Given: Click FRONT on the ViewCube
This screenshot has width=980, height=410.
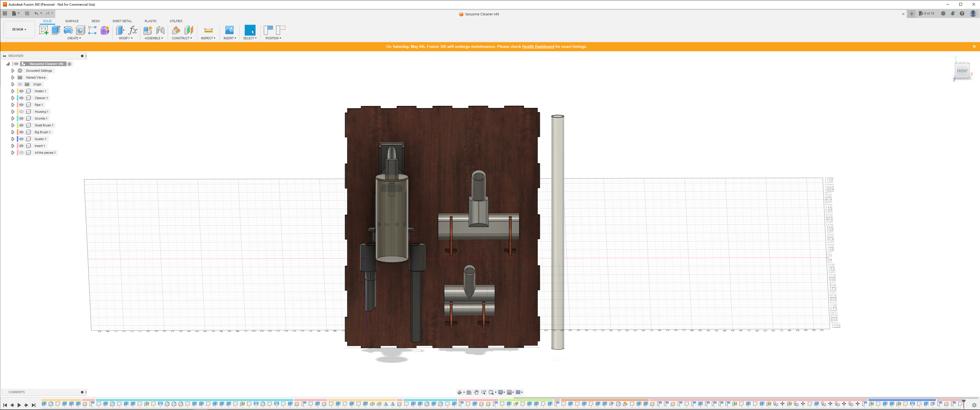Looking at the screenshot, I should [x=962, y=71].
